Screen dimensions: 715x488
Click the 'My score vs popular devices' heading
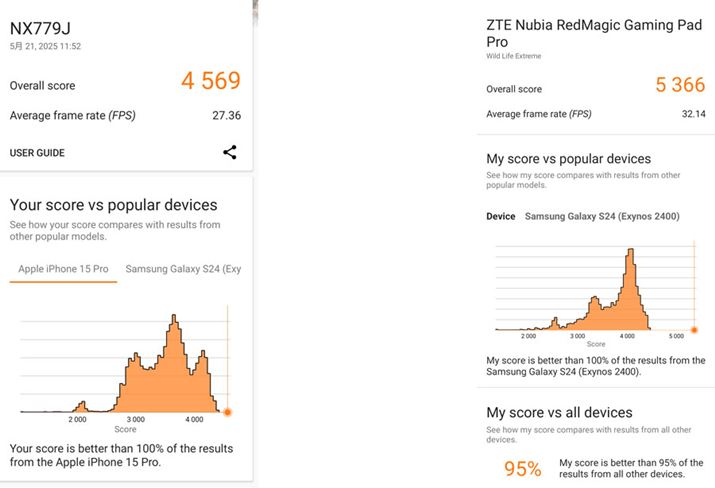568,158
